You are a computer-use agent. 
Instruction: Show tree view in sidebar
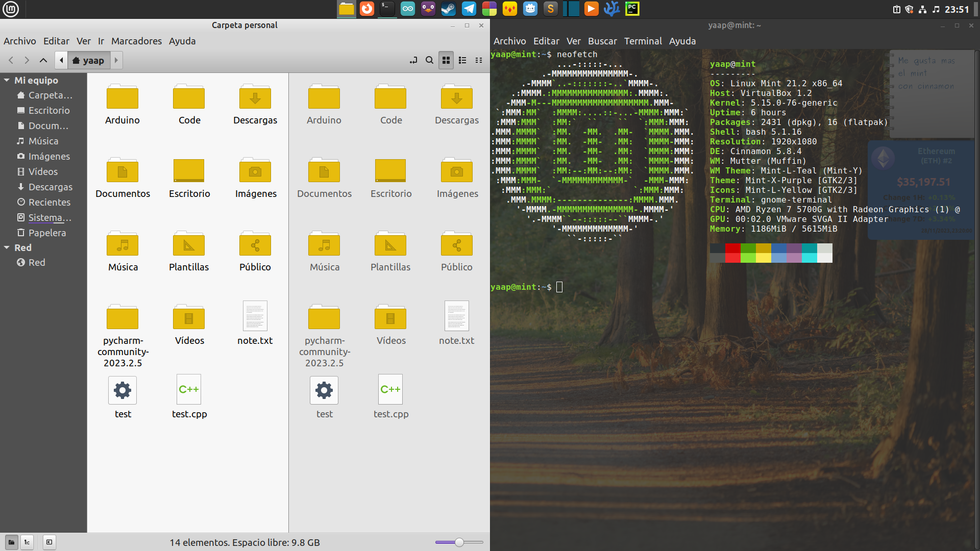(x=27, y=542)
